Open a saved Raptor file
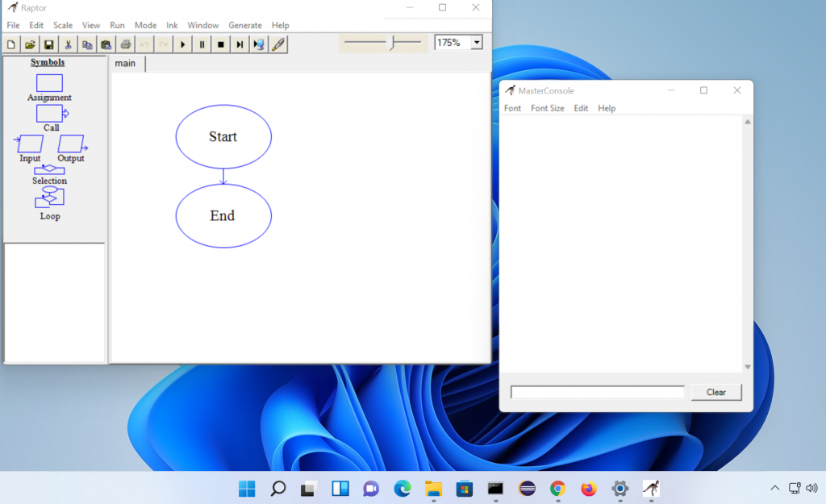The image size is (826, 504). [x=29, y=44]
